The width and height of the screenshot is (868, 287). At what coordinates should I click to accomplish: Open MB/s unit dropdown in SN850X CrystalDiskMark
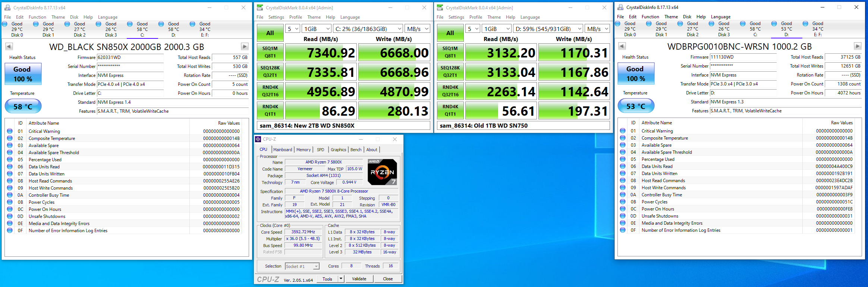[417, 29]
